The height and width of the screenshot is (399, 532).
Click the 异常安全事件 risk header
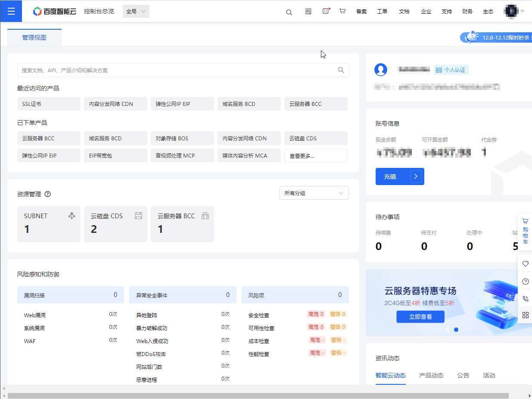coord(183,295)
